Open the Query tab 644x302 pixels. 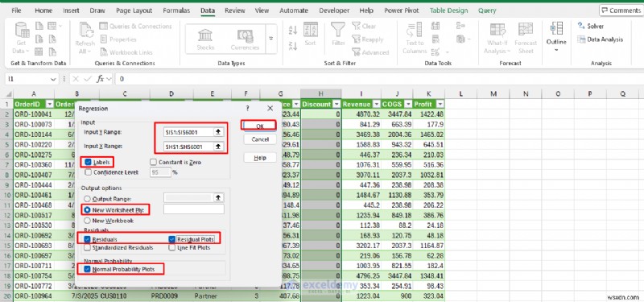[487, 10]
